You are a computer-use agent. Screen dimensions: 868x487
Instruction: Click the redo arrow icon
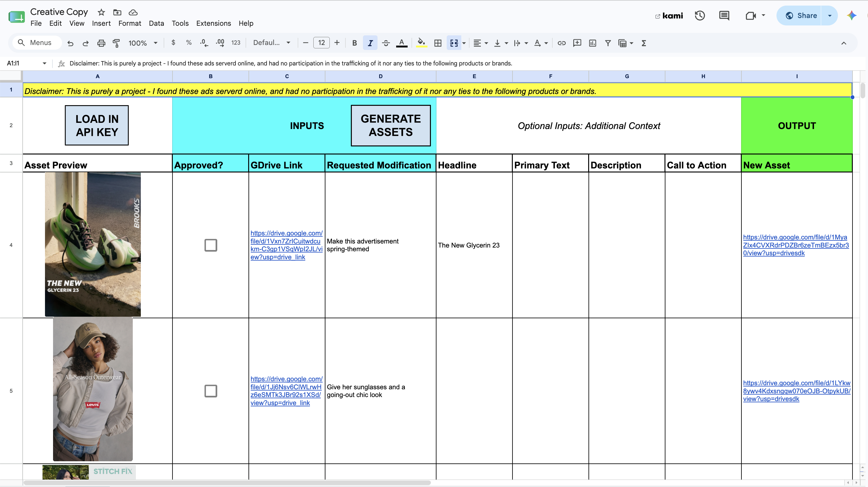[86, 43]
